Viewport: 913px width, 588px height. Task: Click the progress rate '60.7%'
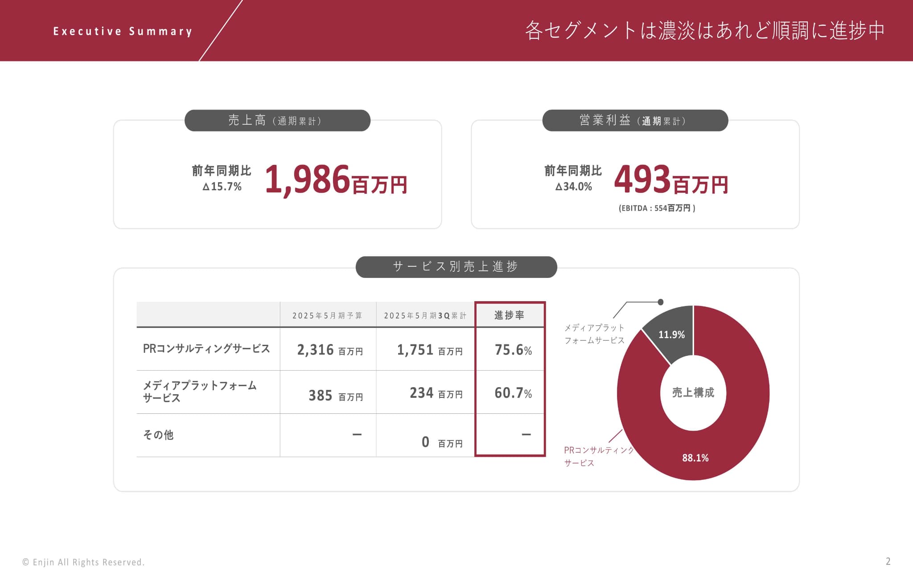pyautogui.click(x=513, y=393)
